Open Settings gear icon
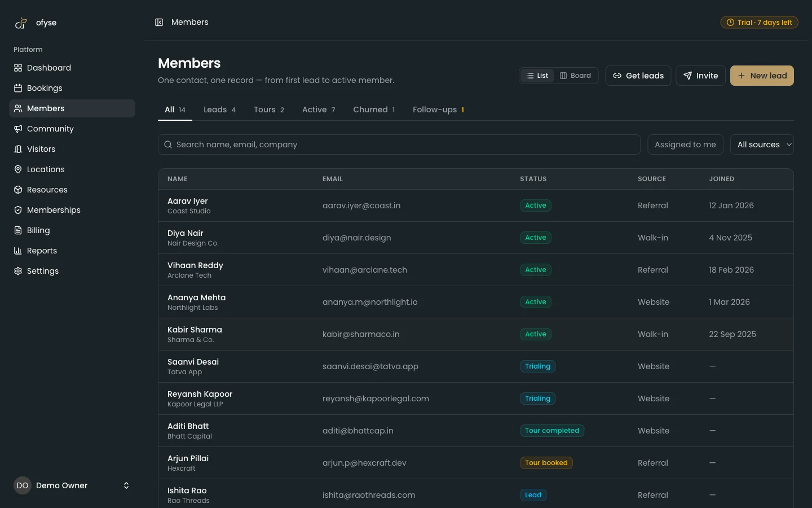 pos(18,271)
